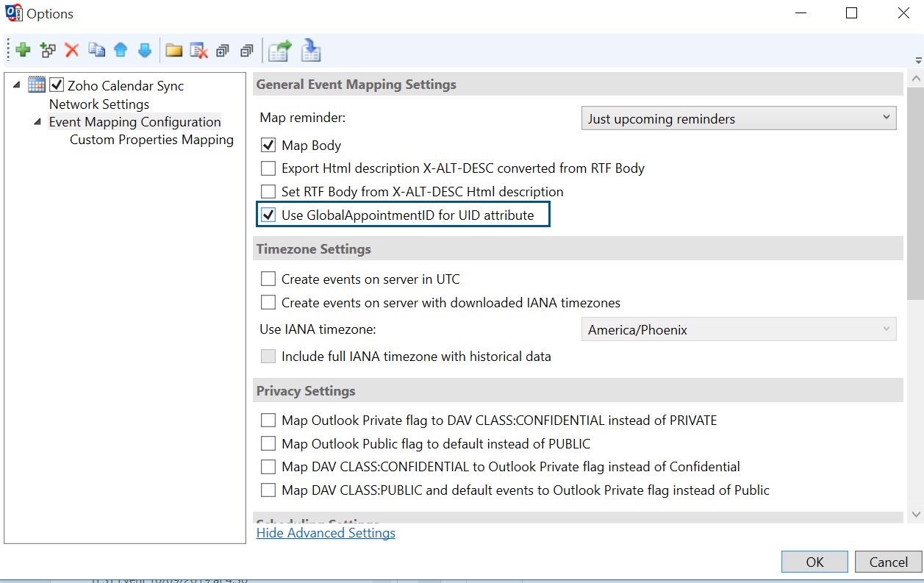The width and height of the screenshot is (924, 583).
Task: Enable Create events on server in UTC
Action: 268,279
